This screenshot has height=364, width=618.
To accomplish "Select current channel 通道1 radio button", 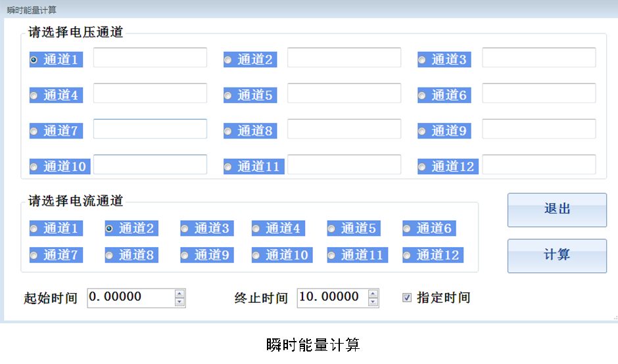I will pyautogui.click(x=34, y=229).
